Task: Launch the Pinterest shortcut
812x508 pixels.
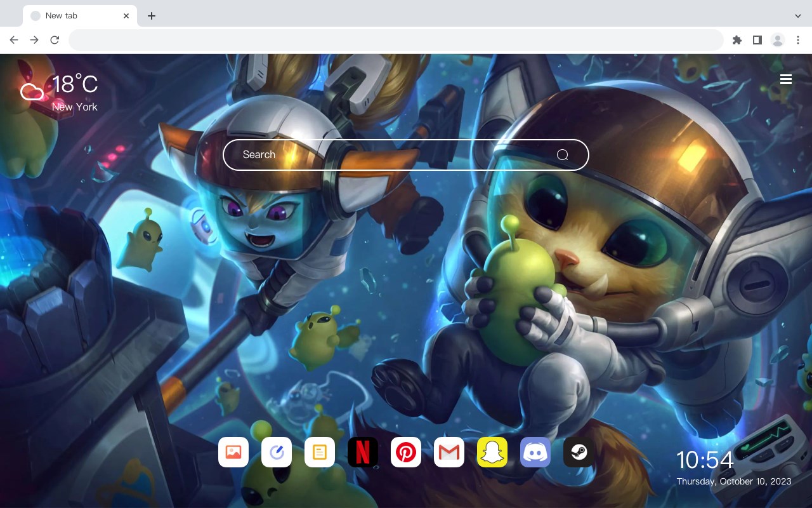Action: pos(406,452)
